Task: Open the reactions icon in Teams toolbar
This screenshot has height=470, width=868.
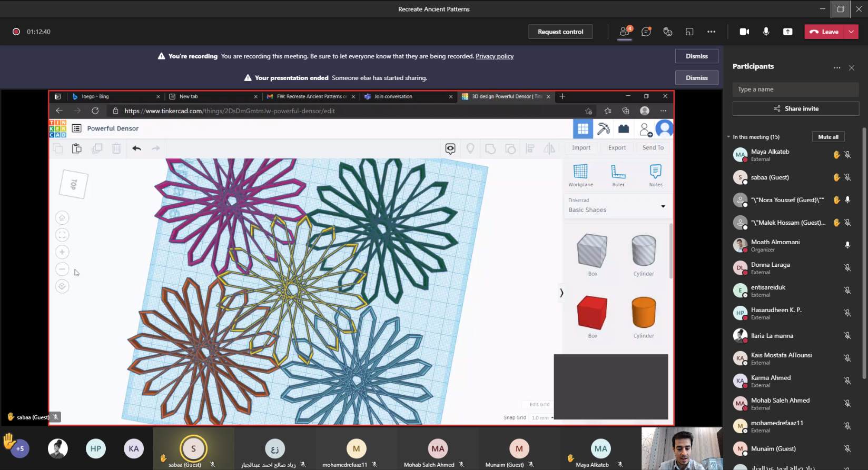Action: 668,32
